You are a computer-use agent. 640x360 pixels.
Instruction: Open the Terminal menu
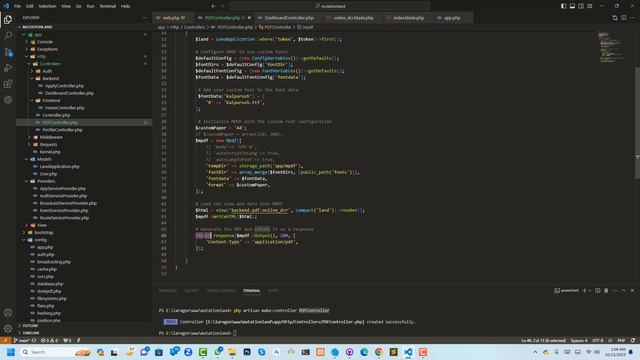pos(108,6)
